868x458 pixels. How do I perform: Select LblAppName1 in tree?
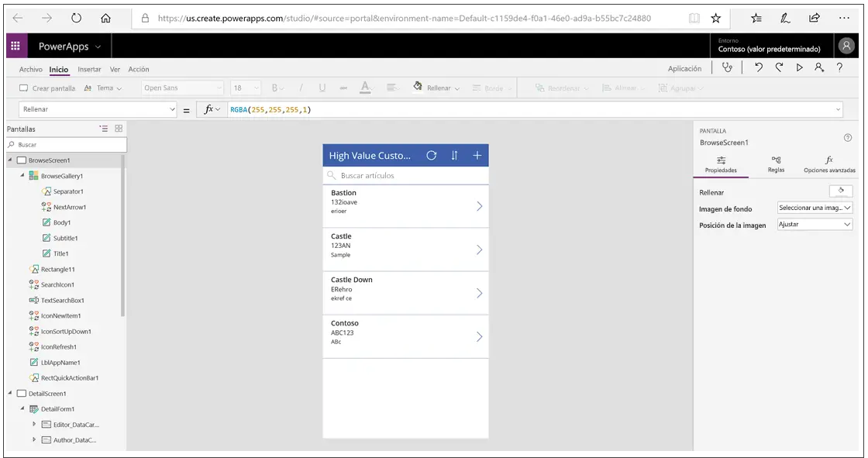60,362
